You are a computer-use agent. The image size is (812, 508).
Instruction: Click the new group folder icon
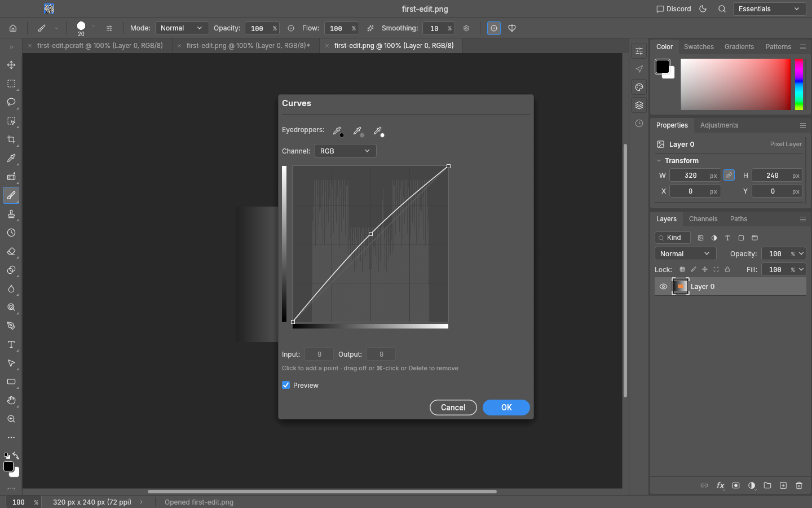[x=767, y=485]
